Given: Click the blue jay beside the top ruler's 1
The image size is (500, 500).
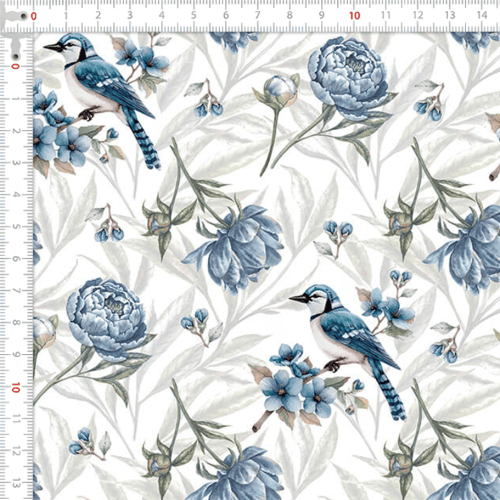Looking at the screenshot, I should coord(102,100).
